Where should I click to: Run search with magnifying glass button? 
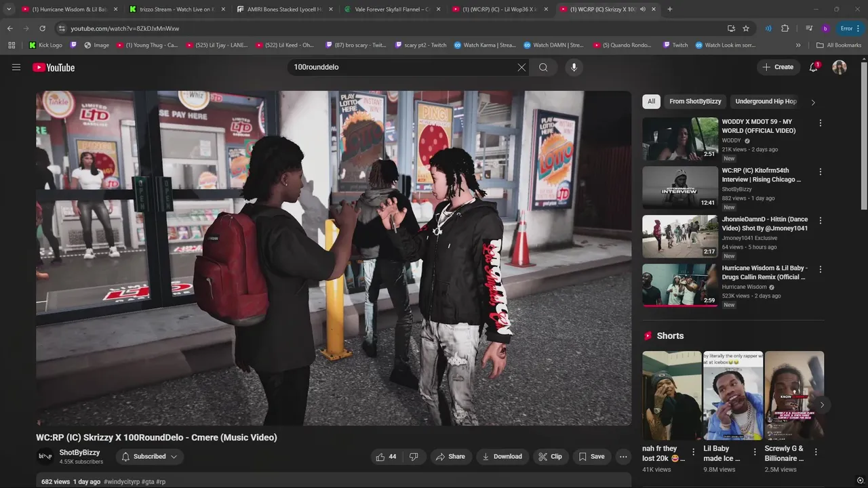tap(543, 67)
